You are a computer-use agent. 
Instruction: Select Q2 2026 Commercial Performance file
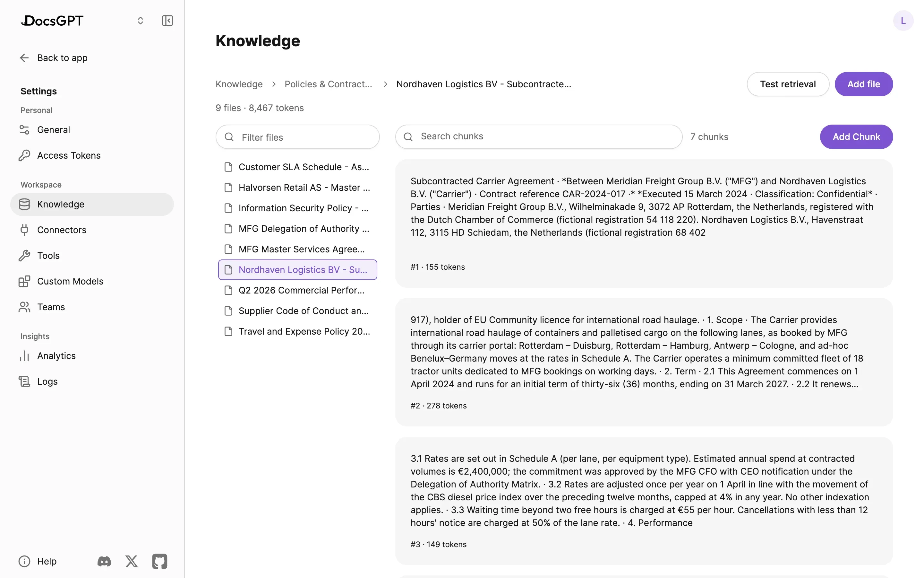(x=297, y=290)
